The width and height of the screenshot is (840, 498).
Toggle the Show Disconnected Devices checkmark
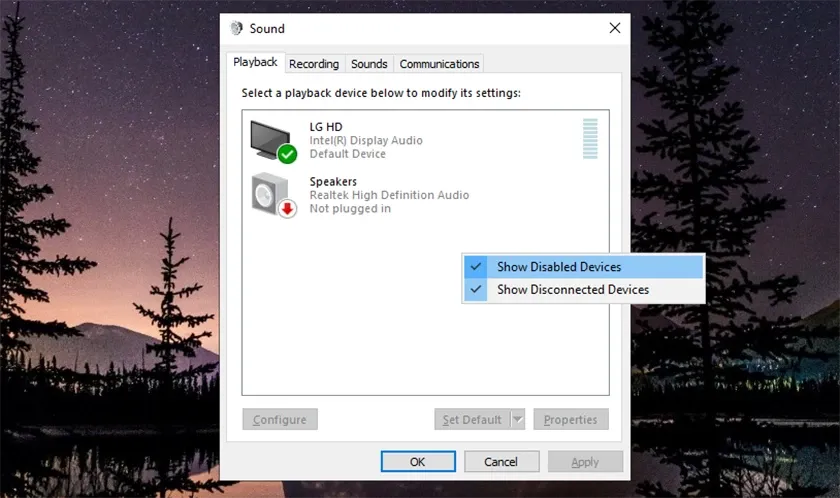point(476,290)
